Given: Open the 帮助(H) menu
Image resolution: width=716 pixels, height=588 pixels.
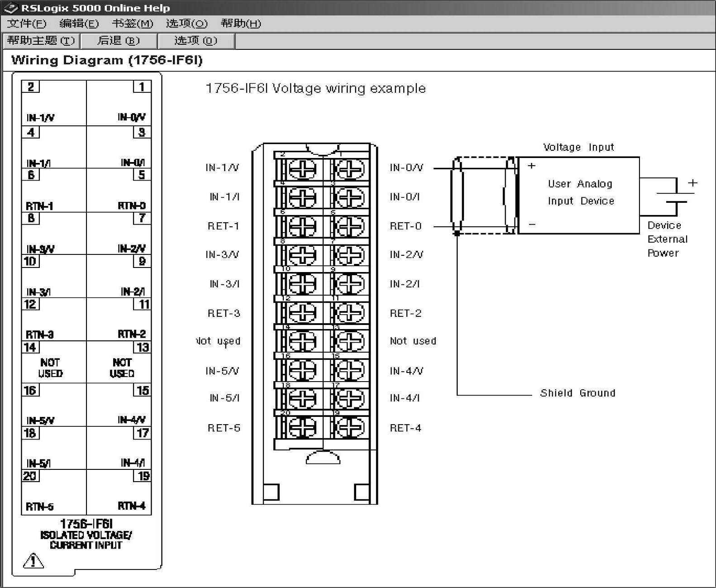Looking at the screenshot, I should 241,24.
